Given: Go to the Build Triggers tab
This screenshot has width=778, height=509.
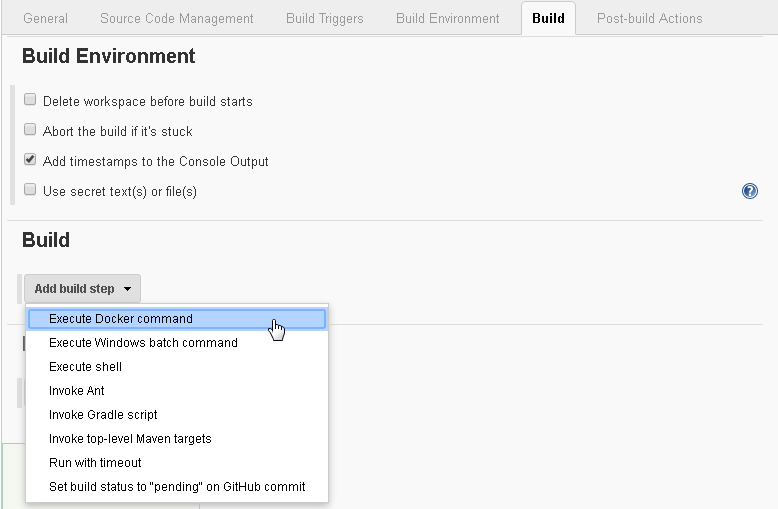Looking at the screenshot, I should pos(324,18).
